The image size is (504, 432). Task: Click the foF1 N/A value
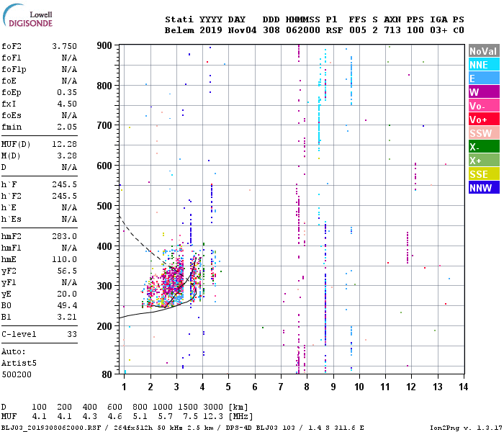tap(69, 58)
